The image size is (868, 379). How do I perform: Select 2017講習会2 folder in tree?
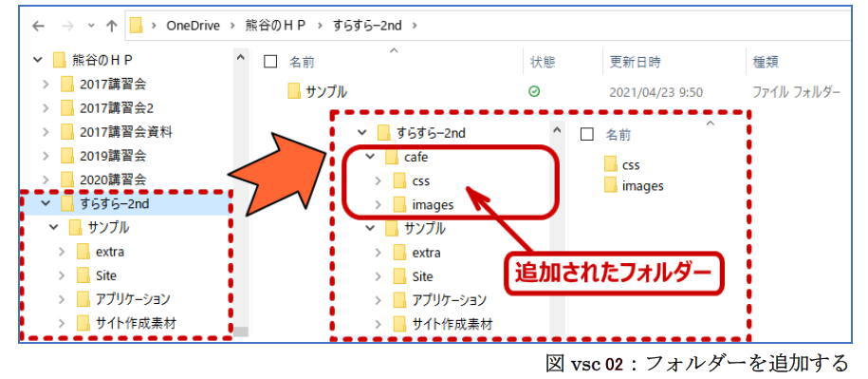point(117,108)
